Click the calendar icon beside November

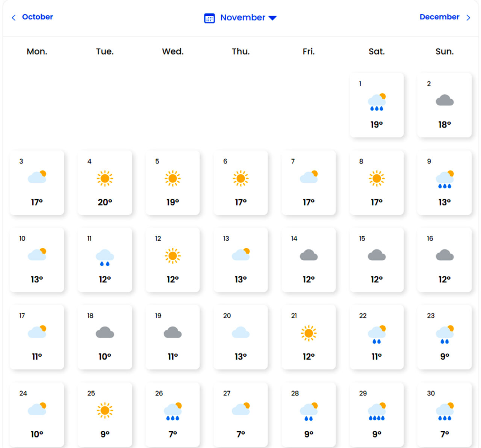pos(209,18)
